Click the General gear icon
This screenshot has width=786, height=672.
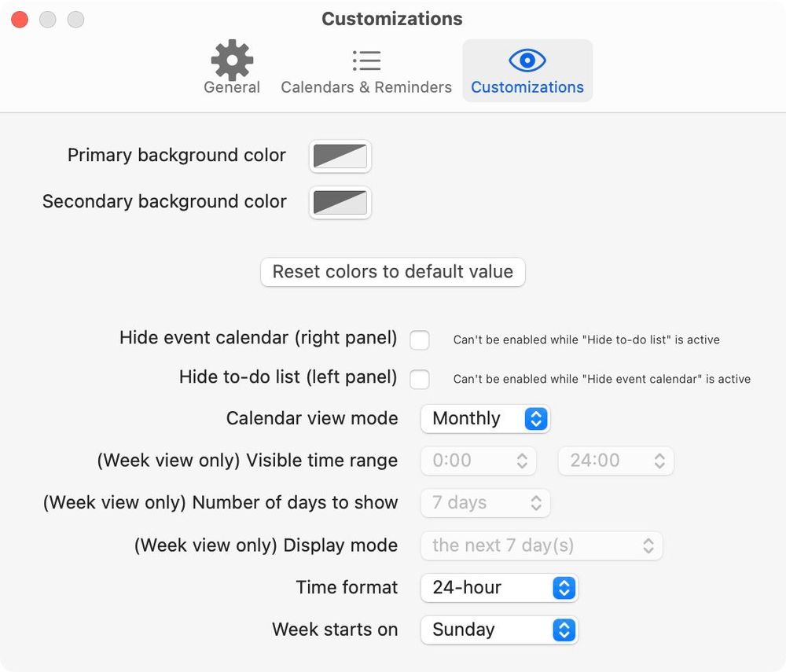(231, 59)
